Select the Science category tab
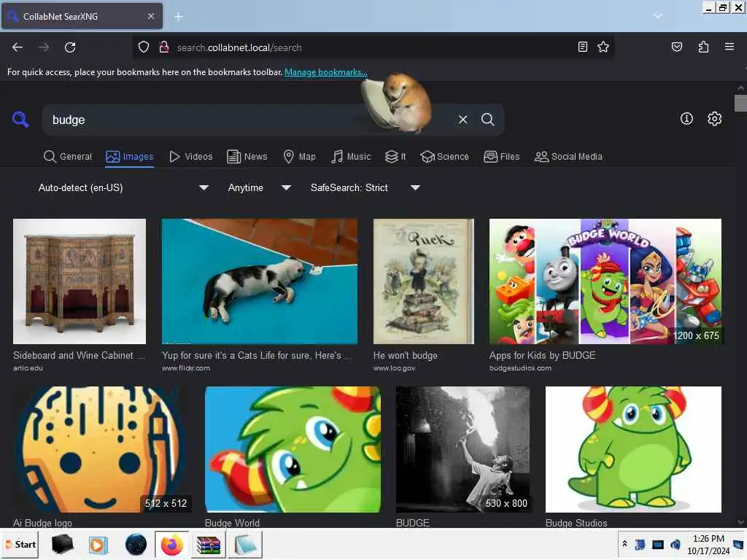The height and width of the screenshot is (560, 747). pyautogui.click(x=444, y=157)
